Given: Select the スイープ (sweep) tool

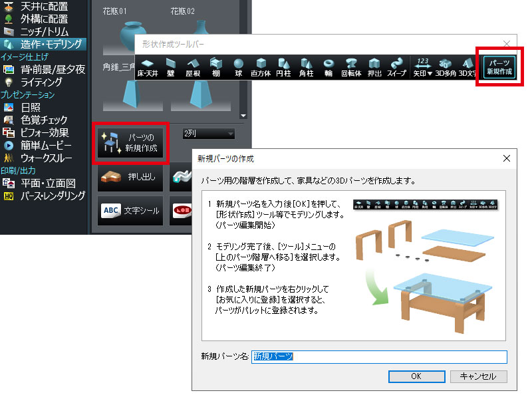Looking at the screenshot, I should 397,68.
